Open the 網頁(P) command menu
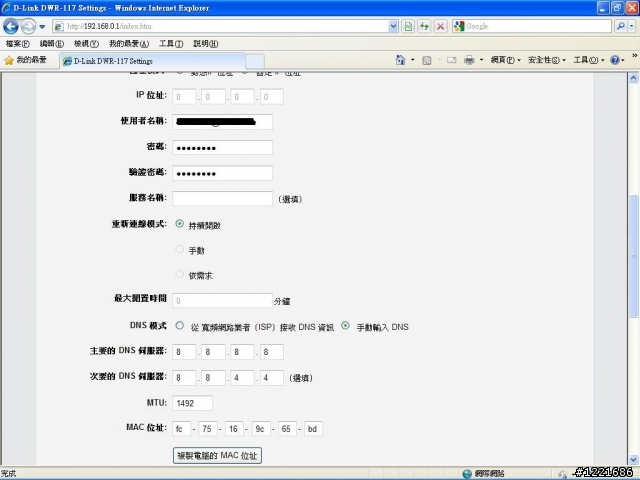This screenshot has width=640, height=480. tap(506, 60)
